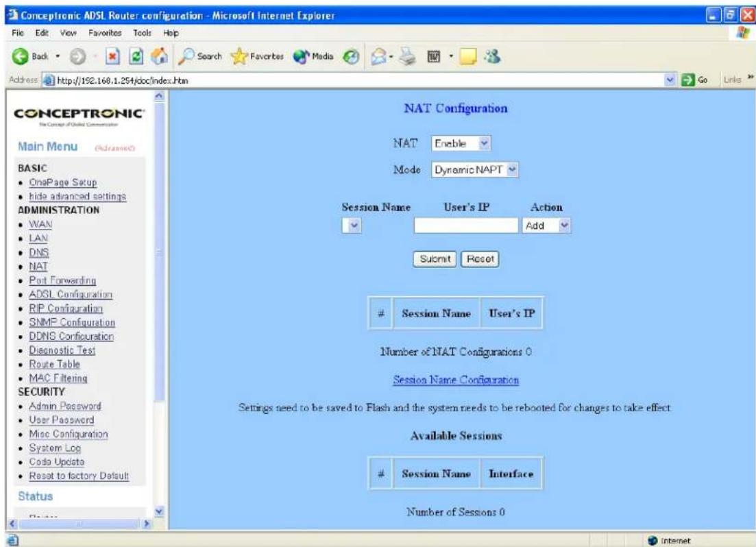Click the History clock icon
This screenshot has height=547, width=756.
351,57
